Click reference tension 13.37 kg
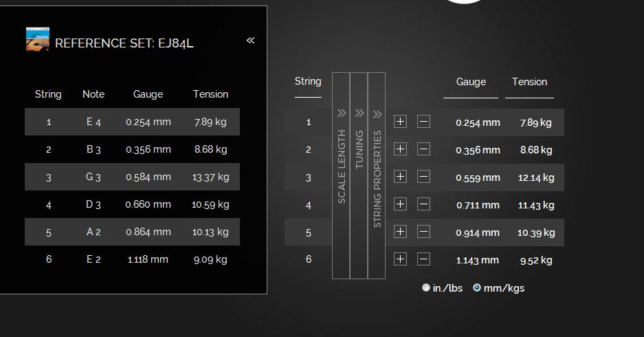The height and width of the screenshot is (337, 644). pyautogui.click(x=211, y=177)
